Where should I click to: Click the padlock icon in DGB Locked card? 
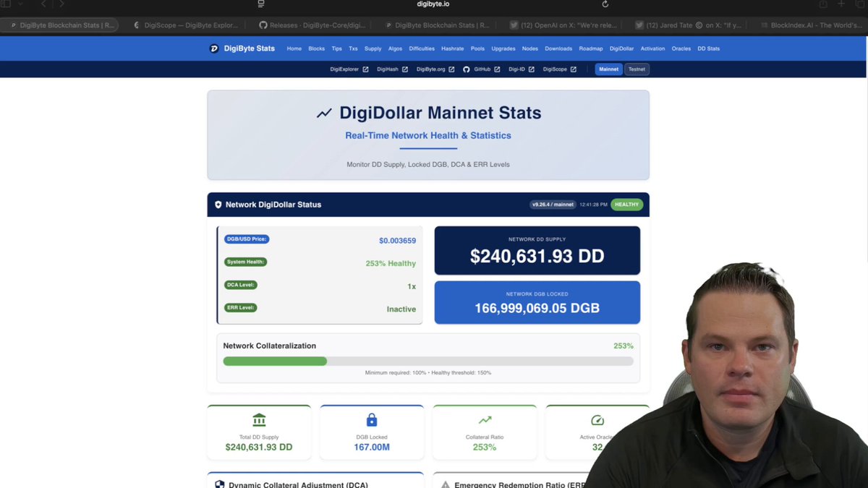point(372,420)
